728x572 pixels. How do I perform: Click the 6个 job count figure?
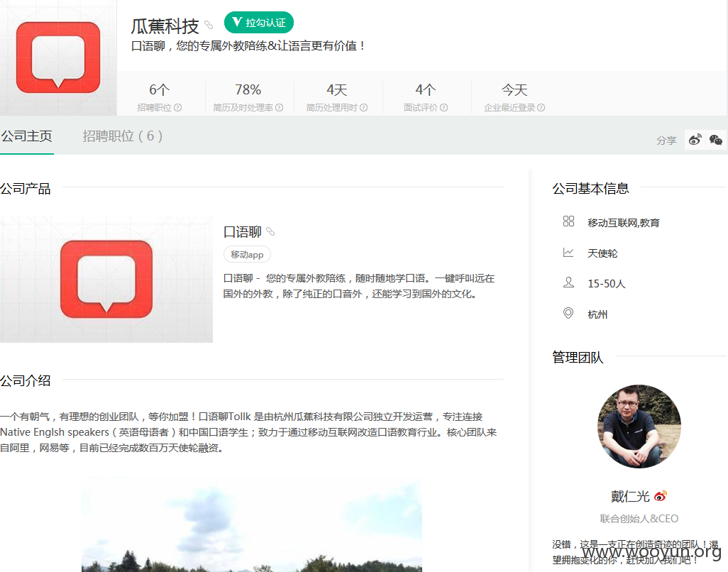[159, 89]
